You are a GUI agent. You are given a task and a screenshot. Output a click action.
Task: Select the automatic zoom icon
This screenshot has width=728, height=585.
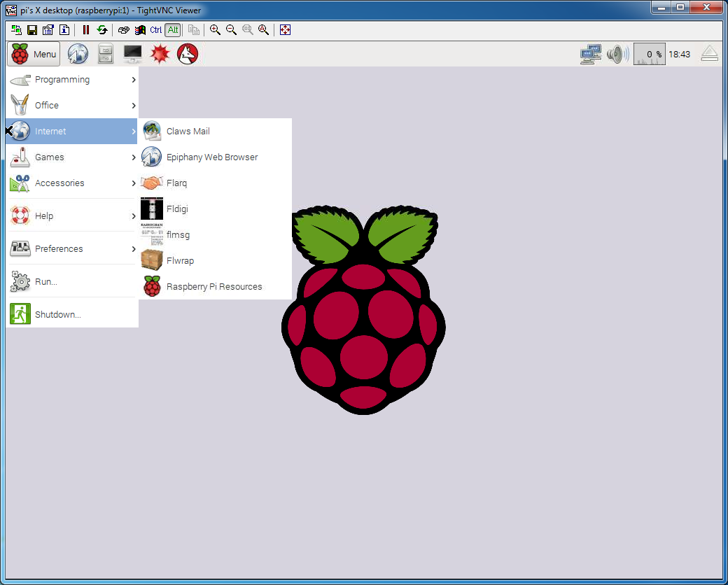[x=264, y=30]
